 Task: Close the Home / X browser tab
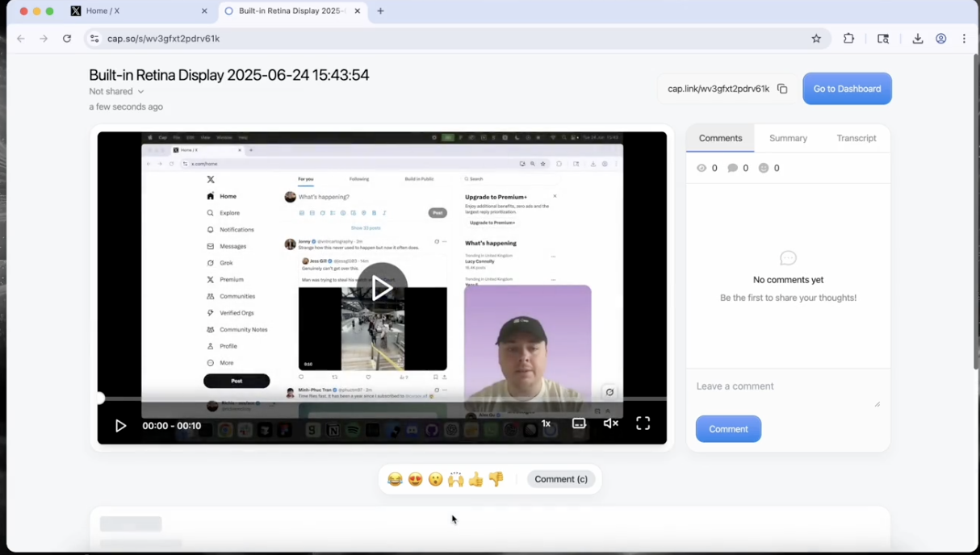click(204, 11)
